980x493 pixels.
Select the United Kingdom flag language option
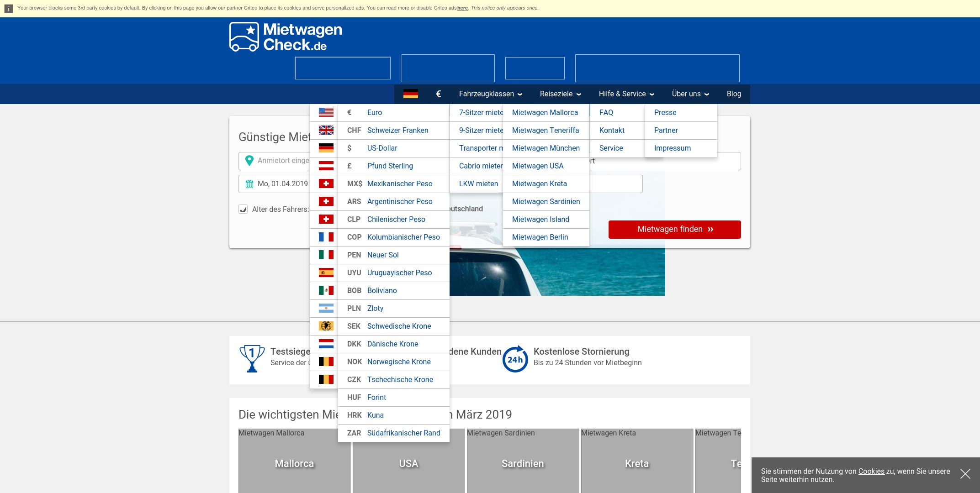pos(326,130)
